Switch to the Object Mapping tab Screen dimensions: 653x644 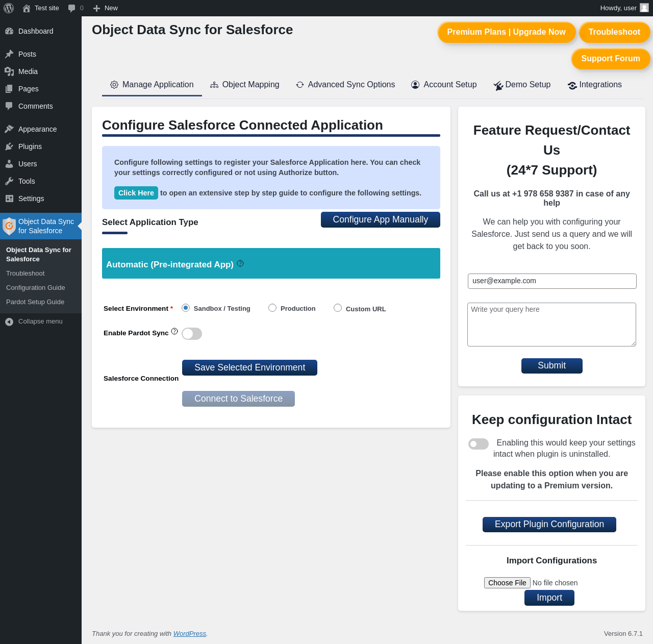point(245,85)
